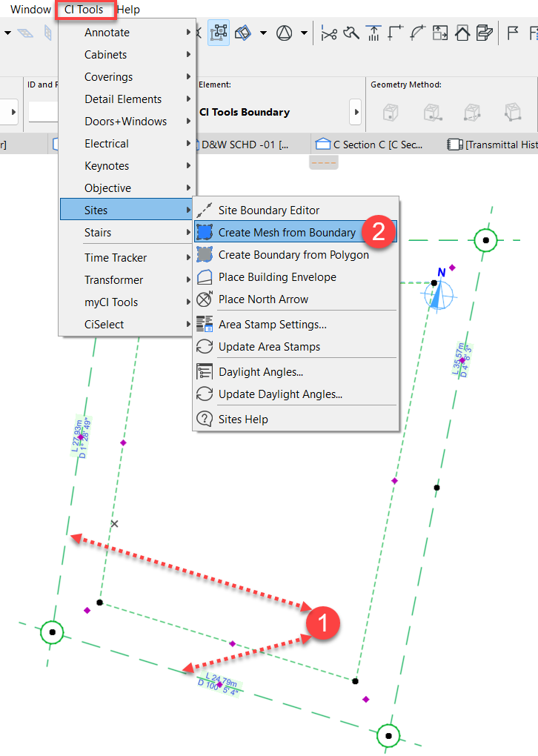
Task: Click the flag icon in the toolbar
Action: click(512, 33)
